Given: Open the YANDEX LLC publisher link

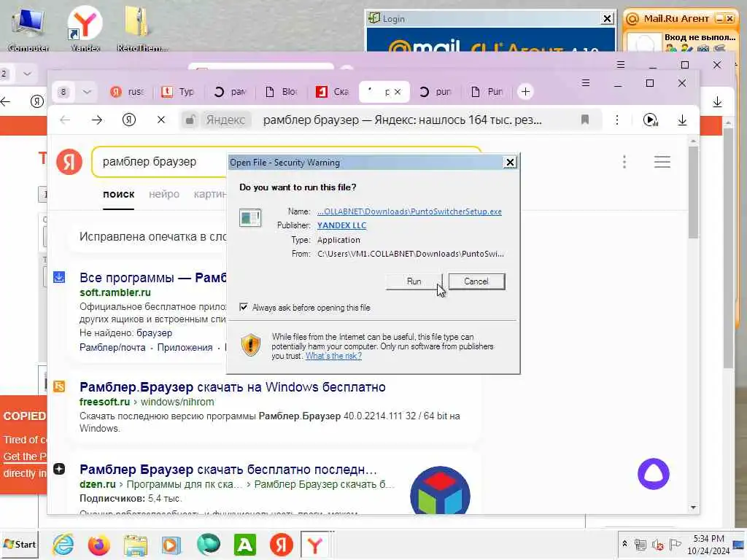Looking at the screenshot, I should (x=341, y=225).
